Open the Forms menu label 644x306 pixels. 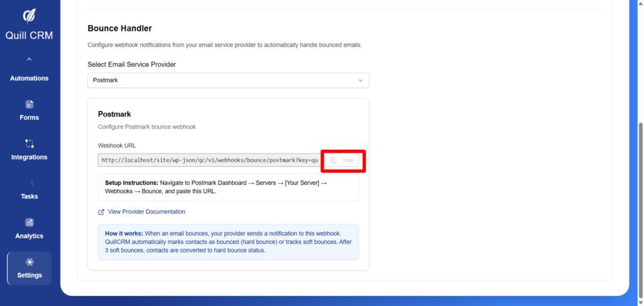[29, 118]
